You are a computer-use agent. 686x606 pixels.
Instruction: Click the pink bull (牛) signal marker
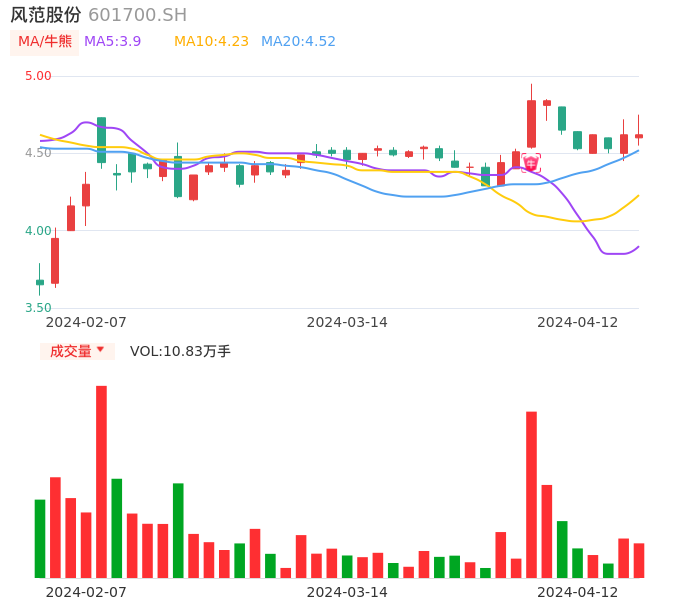[x=531, y=163]
